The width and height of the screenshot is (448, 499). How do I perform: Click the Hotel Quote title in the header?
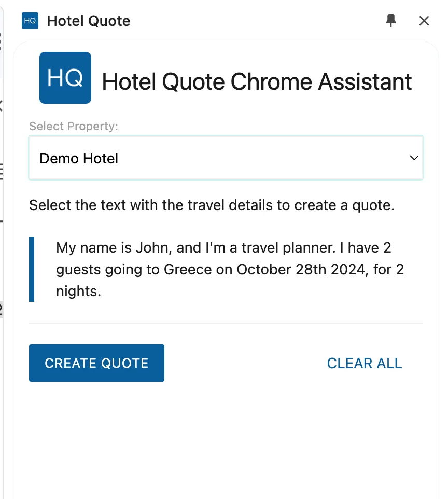pos(88,21)
